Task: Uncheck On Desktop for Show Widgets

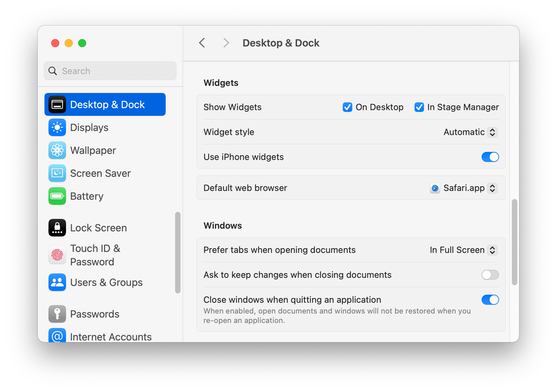Action: tap(347, 107)
